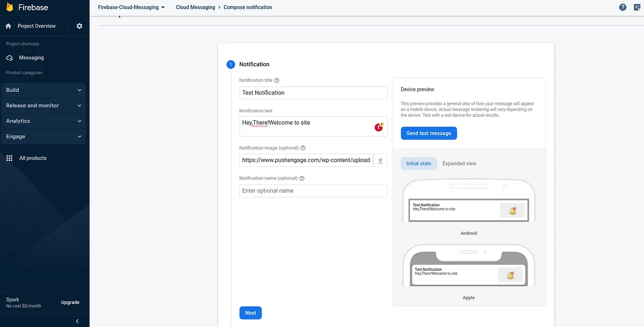Open Messaging in project shortcuts
This screenshot has width=644, height=327.
pos(31,58)
